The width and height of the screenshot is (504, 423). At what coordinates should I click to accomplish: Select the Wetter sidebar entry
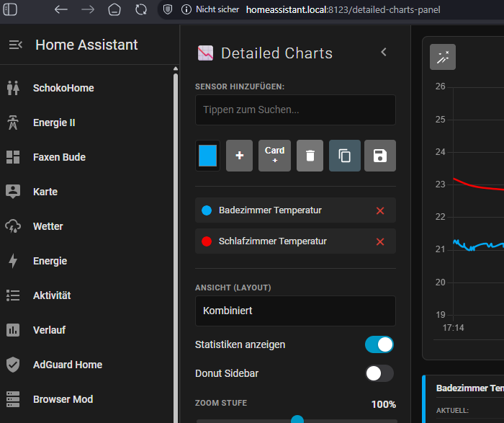(x=48, y=226)
